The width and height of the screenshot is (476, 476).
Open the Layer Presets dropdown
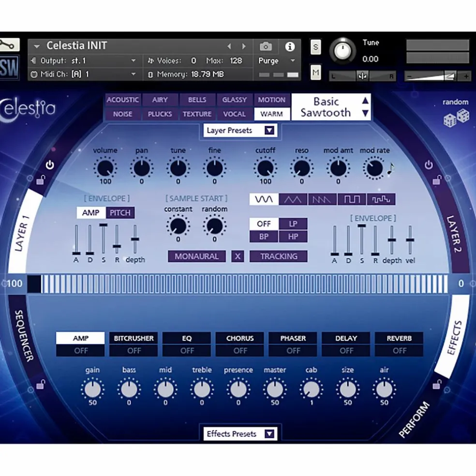(240, 131)
